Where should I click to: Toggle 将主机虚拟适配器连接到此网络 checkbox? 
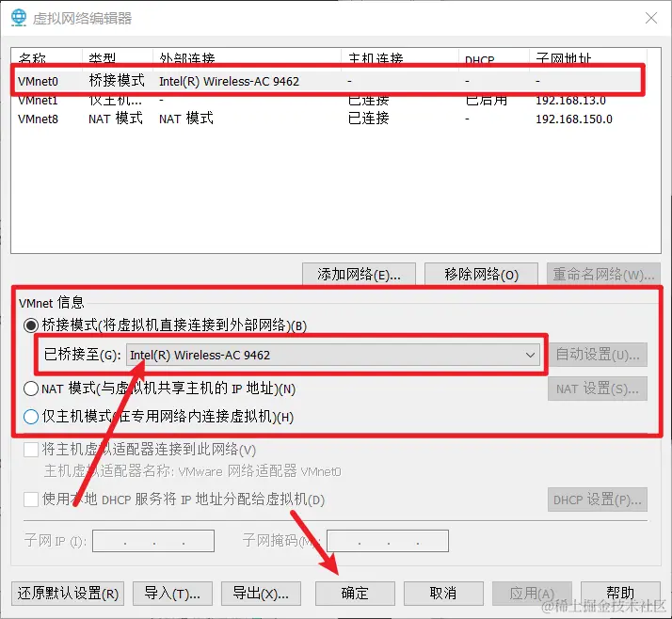tap(31, 450)
